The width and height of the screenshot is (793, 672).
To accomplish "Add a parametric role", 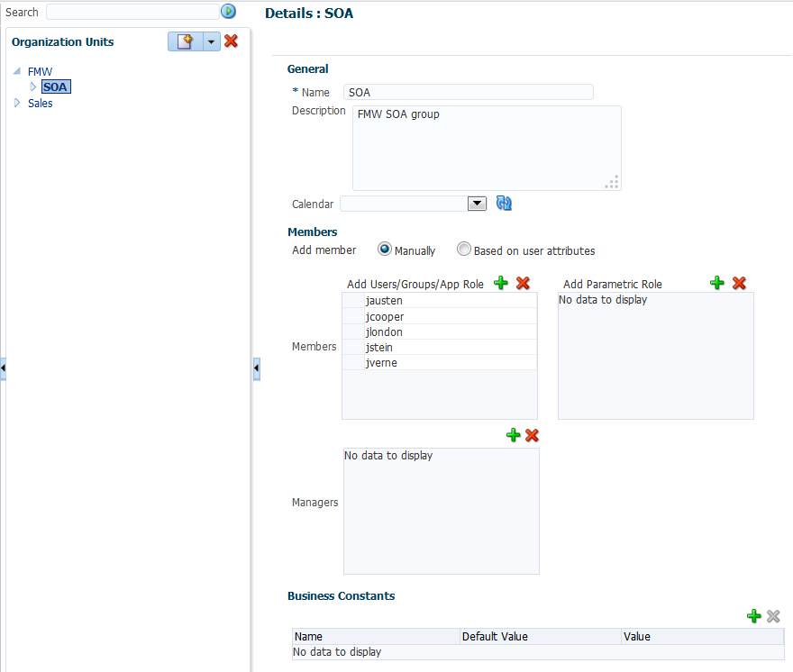I will pyautogui.click(x=717, y=284).
